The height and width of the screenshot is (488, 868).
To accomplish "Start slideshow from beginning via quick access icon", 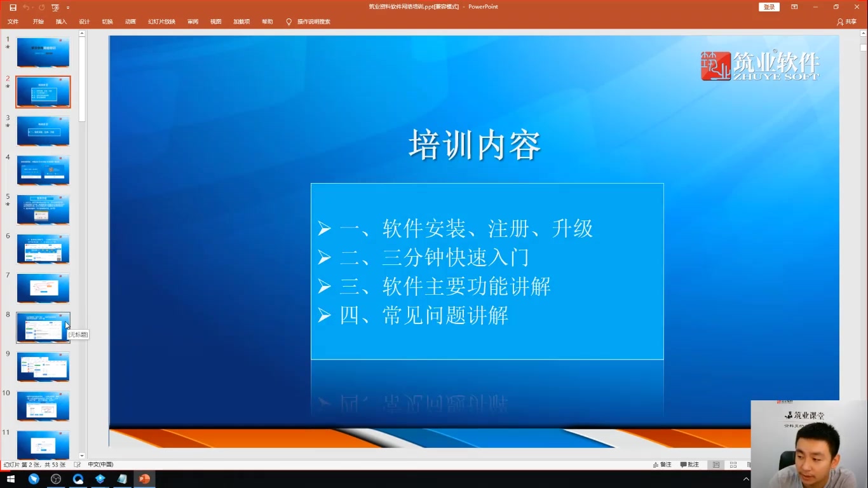I will (55, 7).
